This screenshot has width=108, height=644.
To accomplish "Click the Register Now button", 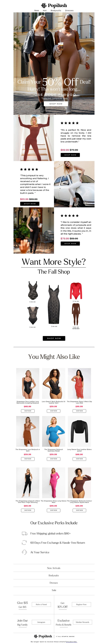I will coord(81,604).
